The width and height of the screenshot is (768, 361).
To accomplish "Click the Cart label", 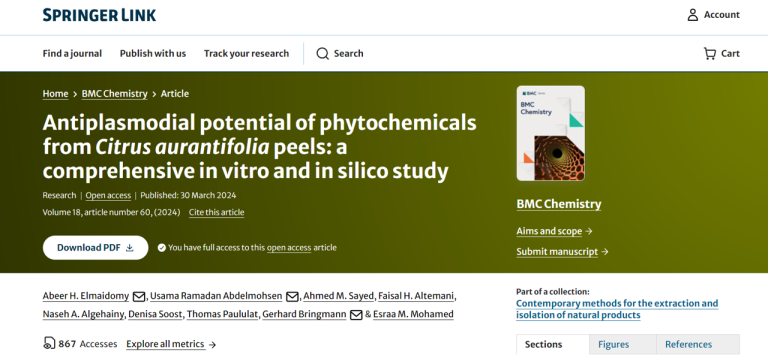I will coord(730,53).
